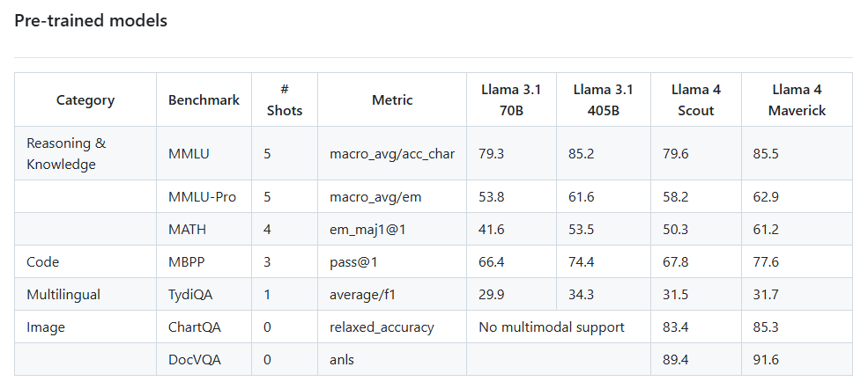The height and width of the screenshot is (389, 868).
Task: Click the MMLU-Pro benchmark cell
Action: [x=202, y=197]
